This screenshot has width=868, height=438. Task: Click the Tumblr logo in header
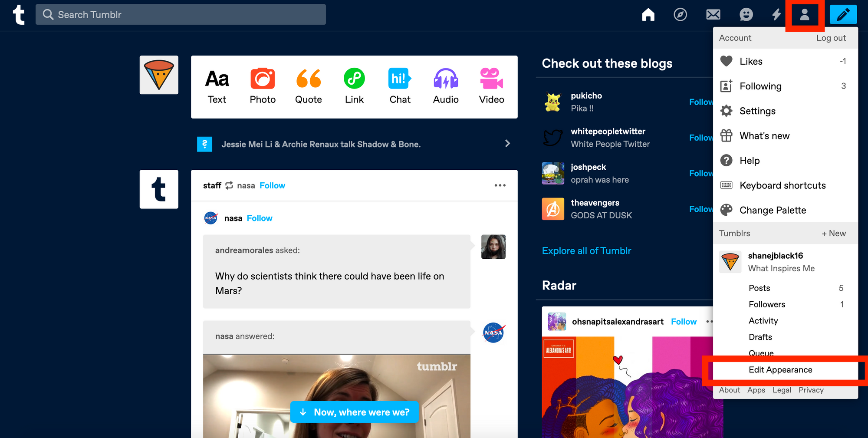coord(19,15)
